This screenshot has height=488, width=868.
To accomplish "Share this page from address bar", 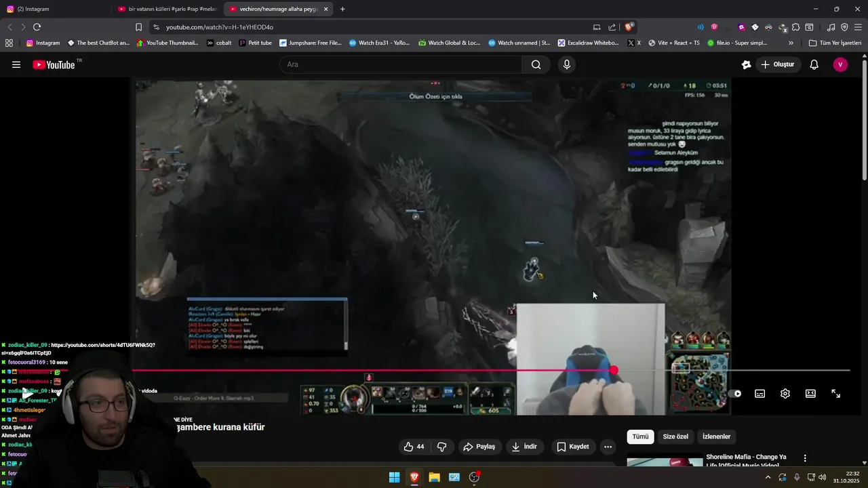I will 612,27.
